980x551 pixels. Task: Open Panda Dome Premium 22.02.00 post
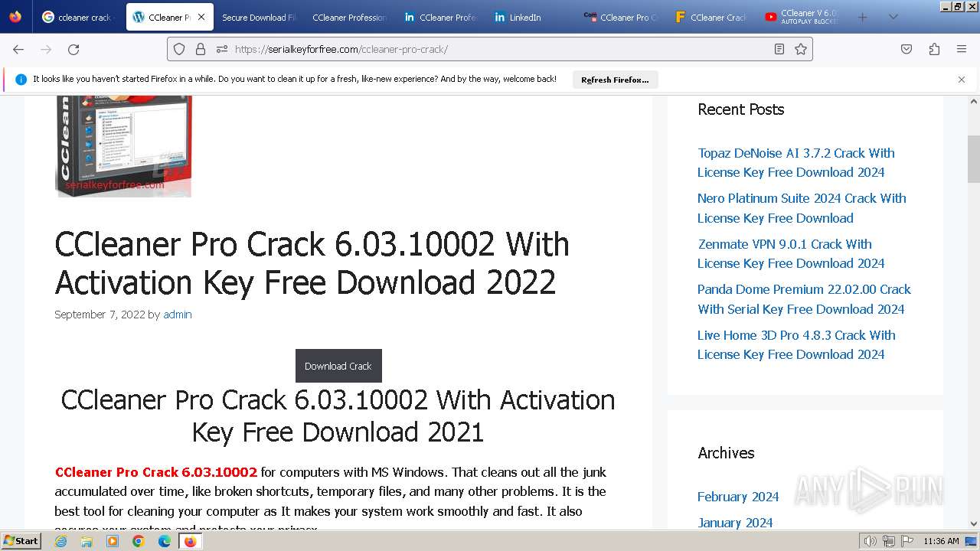point(804,299)
